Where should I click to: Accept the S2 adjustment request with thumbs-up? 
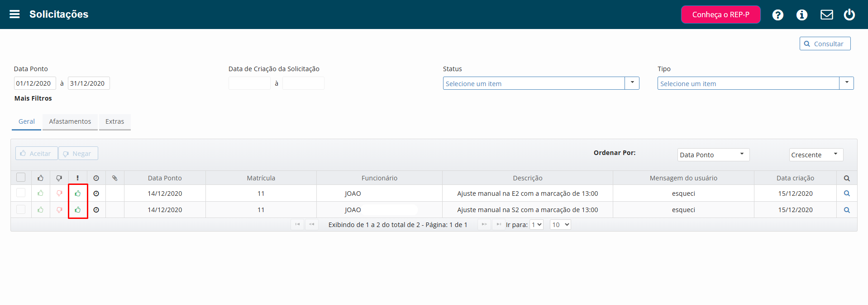point(41,210)
